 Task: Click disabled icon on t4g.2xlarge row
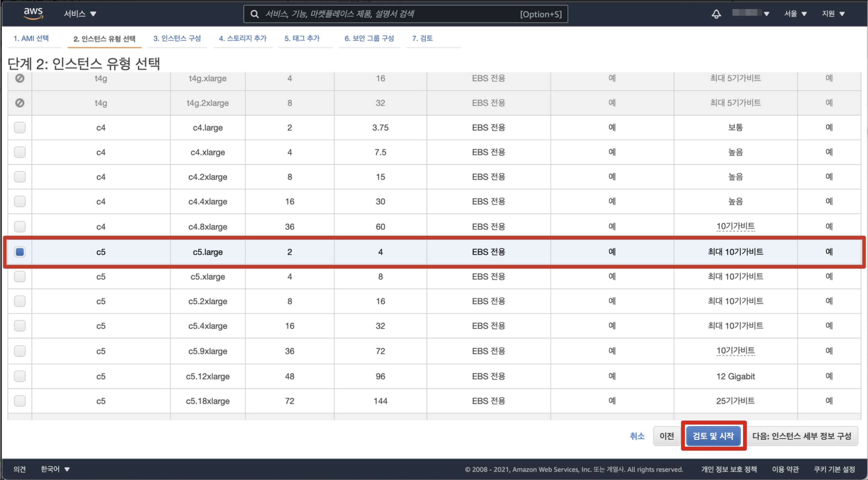coord(20,103)
